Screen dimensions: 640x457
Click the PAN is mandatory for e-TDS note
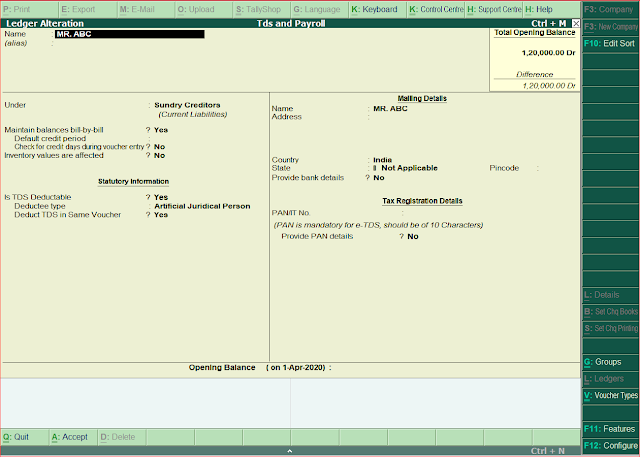point(378,225)
